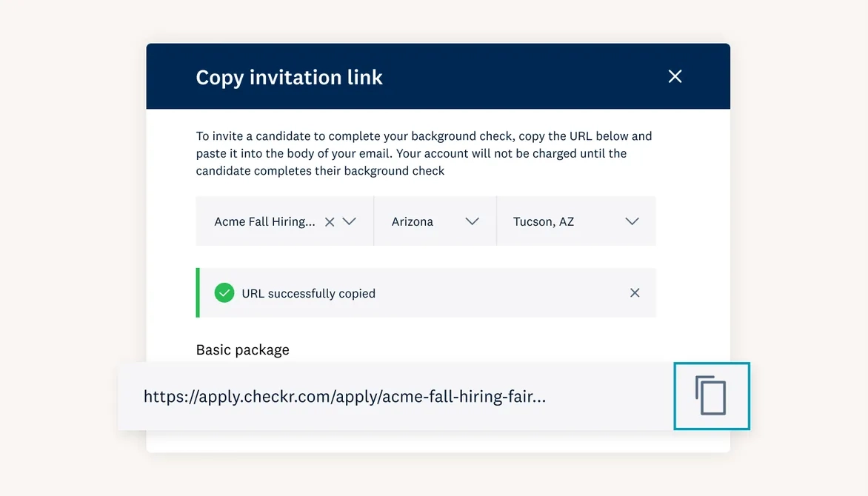Image resolution: width=868 pixels, height=496 pixels.
Task: Open the Acme Fall Hiring dropdown
Action: point(284,221)
